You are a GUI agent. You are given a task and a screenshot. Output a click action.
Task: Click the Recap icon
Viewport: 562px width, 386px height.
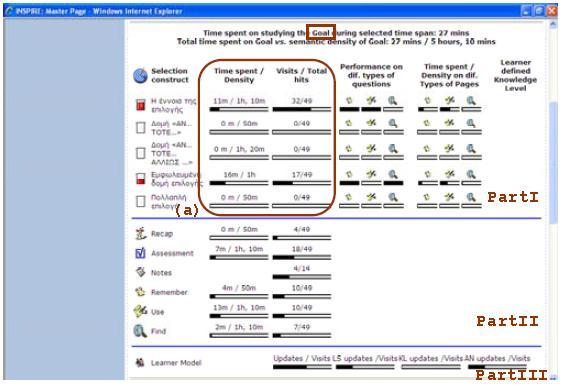click(x=140, y=234)
